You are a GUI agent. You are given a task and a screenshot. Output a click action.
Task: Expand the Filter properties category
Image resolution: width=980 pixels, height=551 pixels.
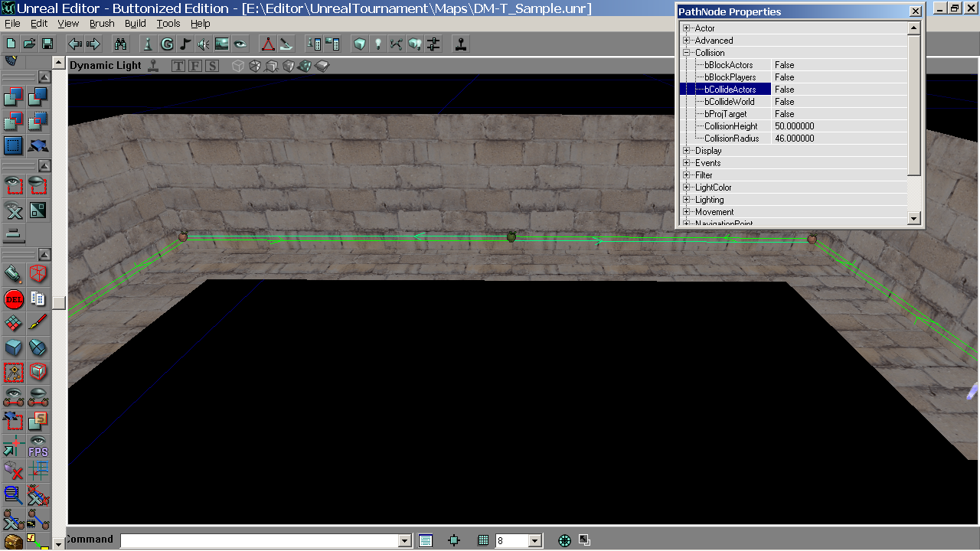tap(687, 175)
